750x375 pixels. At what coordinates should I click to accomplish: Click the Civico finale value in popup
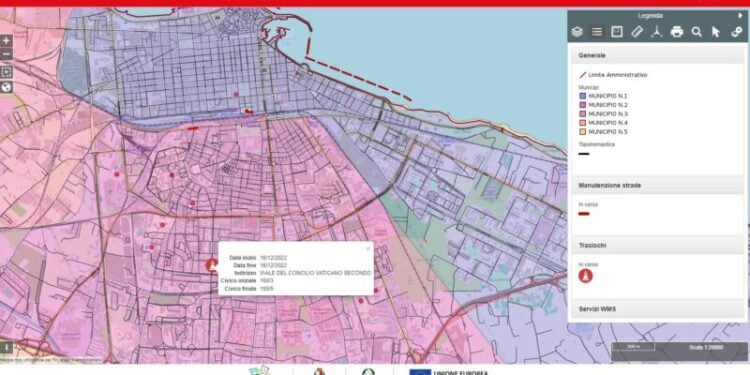tap(266, 288)
